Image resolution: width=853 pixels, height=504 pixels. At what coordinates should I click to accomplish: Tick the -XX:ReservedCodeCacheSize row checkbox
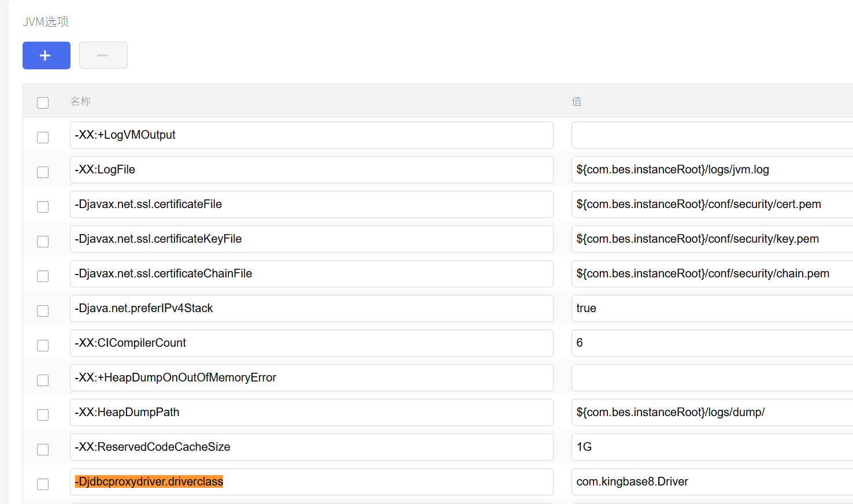(43, 450)
